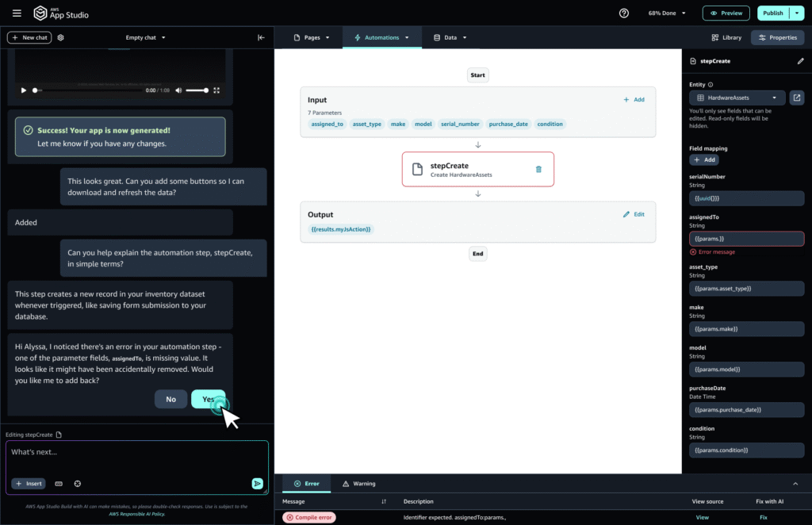
Task: Click the AWS App Studio logo
Action: (x=61, y=13)
